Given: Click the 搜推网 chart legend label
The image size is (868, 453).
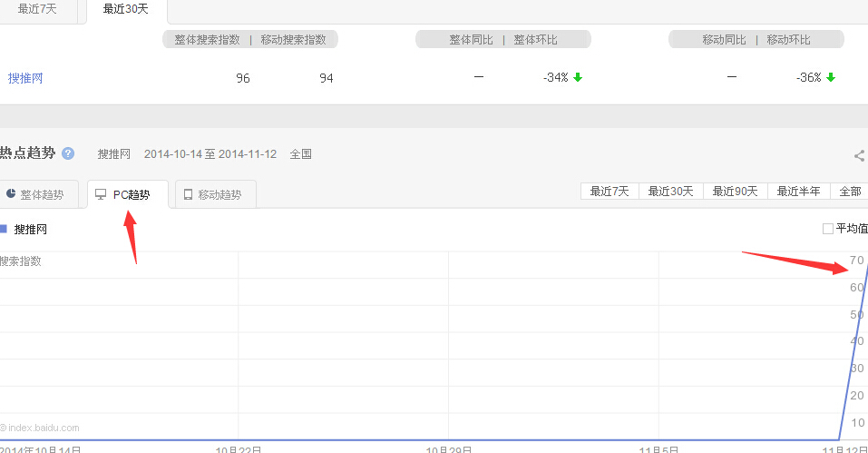Looking at the screenshot, I should 31,230.
